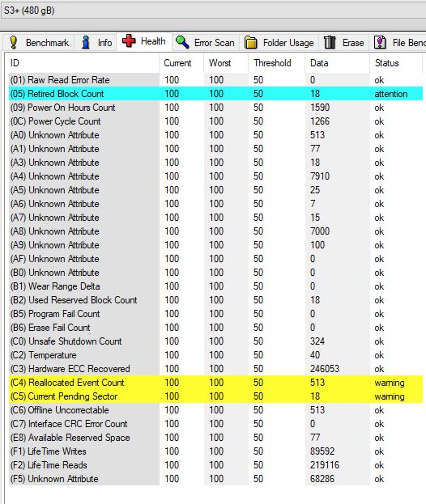
Task: Select the (A8) Unknown Attribute row
Action: click(x=215, y=231)
